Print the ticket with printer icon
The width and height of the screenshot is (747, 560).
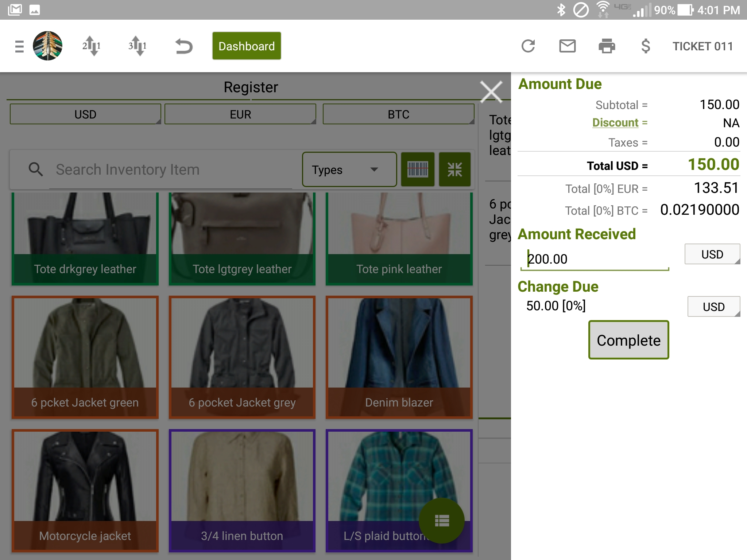pyautogui.click(x=607, y=46)
